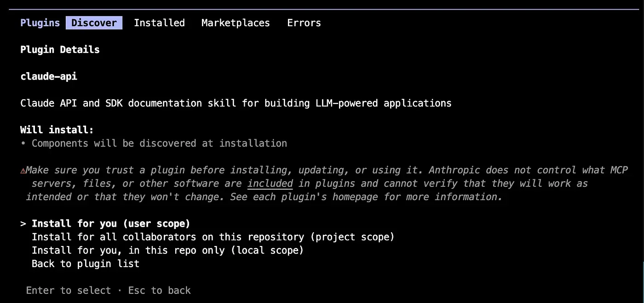Go back to plugin list
644x303 pixels.
point(86,264)
